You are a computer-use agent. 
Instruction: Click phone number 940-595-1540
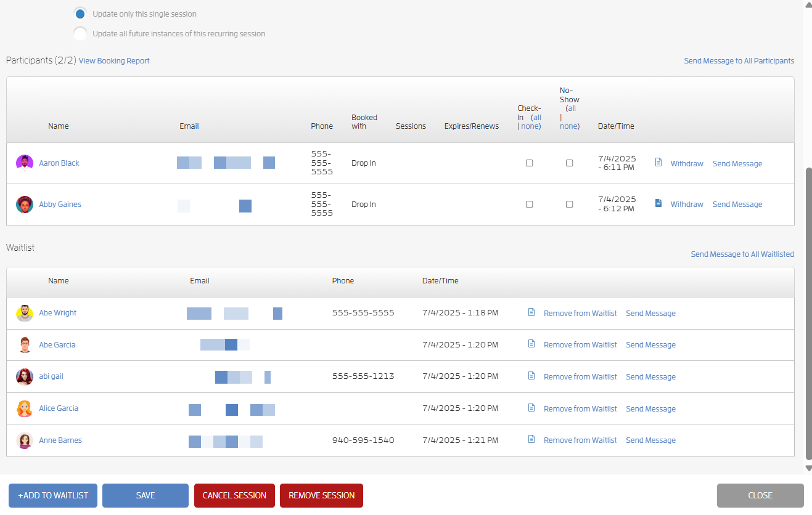[x=363, y=440]
